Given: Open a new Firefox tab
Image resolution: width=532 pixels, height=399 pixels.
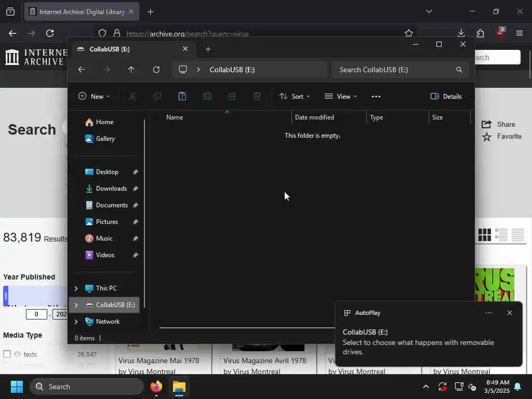Looking at the screenshot, I should pyautogui.click(x=151, y=12).
